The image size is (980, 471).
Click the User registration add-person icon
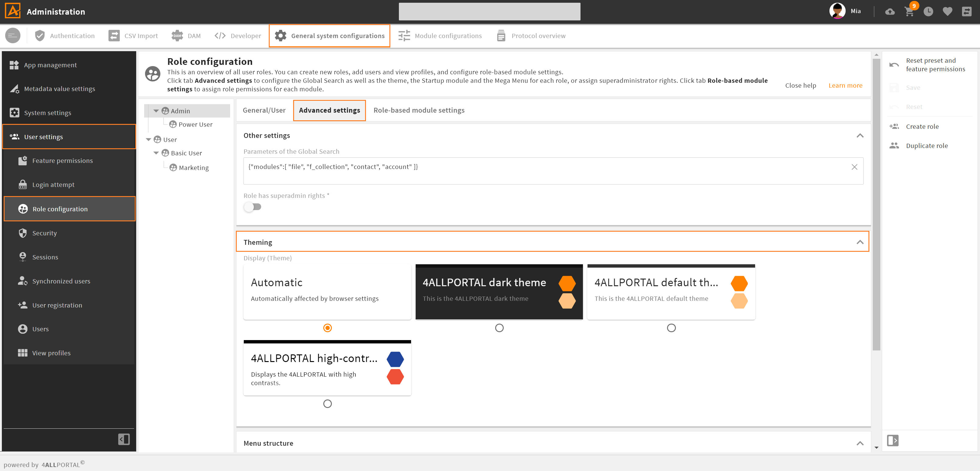click(x=23, y=305)
